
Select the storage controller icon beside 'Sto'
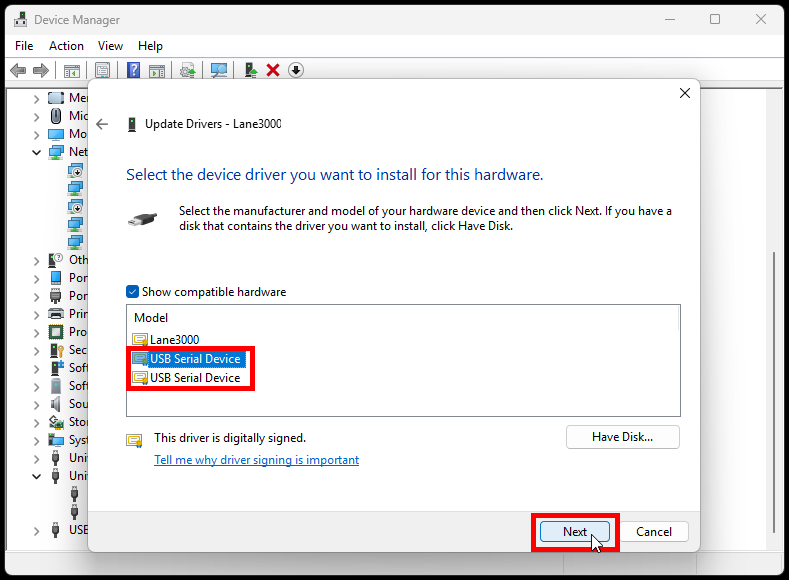point(56,422)
